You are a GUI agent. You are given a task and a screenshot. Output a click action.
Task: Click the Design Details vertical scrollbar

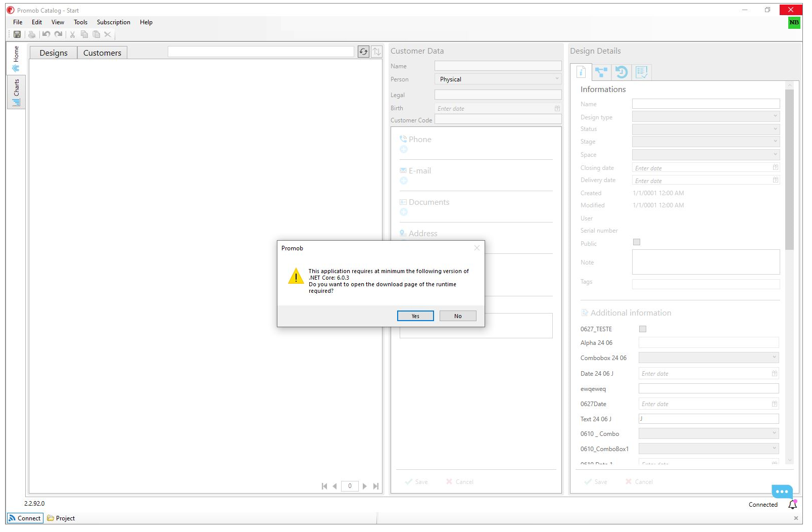point(790,169)
